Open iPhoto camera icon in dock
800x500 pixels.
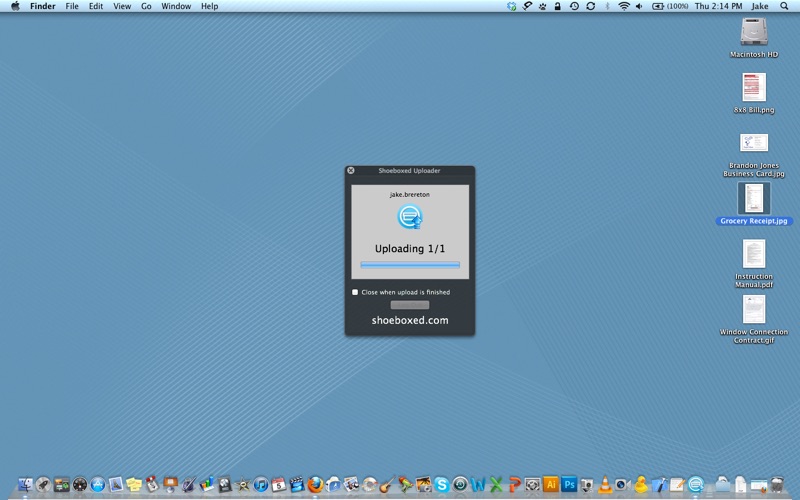[x=423, y=484]
